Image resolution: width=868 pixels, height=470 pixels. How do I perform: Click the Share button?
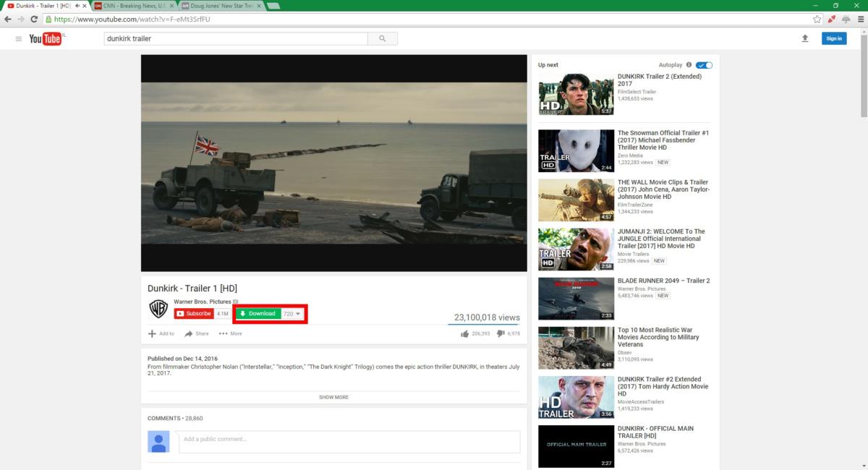coord(197,334)
